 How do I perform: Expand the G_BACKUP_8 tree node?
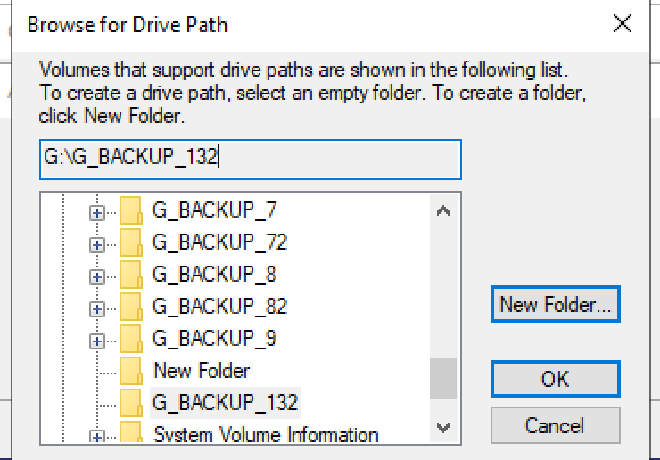(x=97, y=276)
